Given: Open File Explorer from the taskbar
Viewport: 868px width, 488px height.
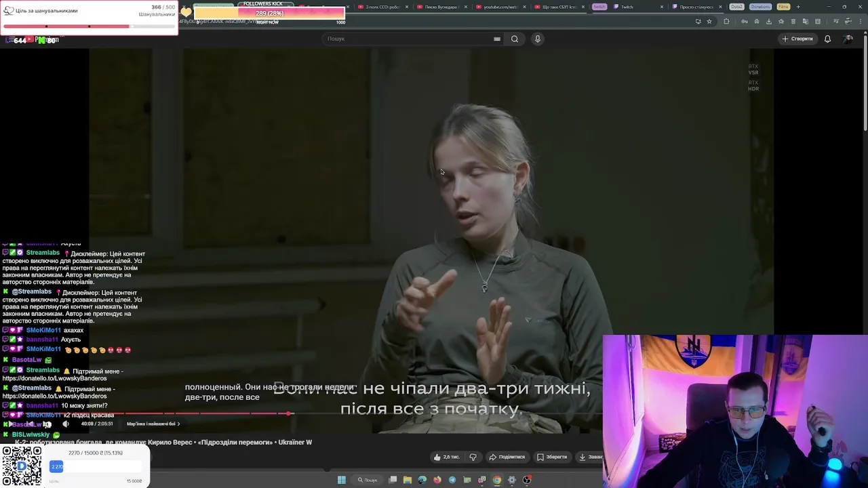Looking at the screenshot, I should [x=408, y=480].
